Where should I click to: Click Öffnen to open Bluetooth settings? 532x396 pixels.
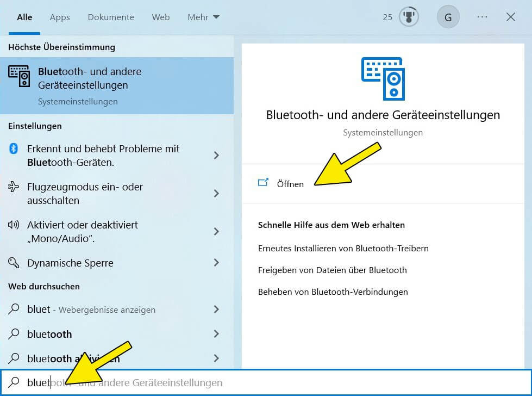coord(290,184)
